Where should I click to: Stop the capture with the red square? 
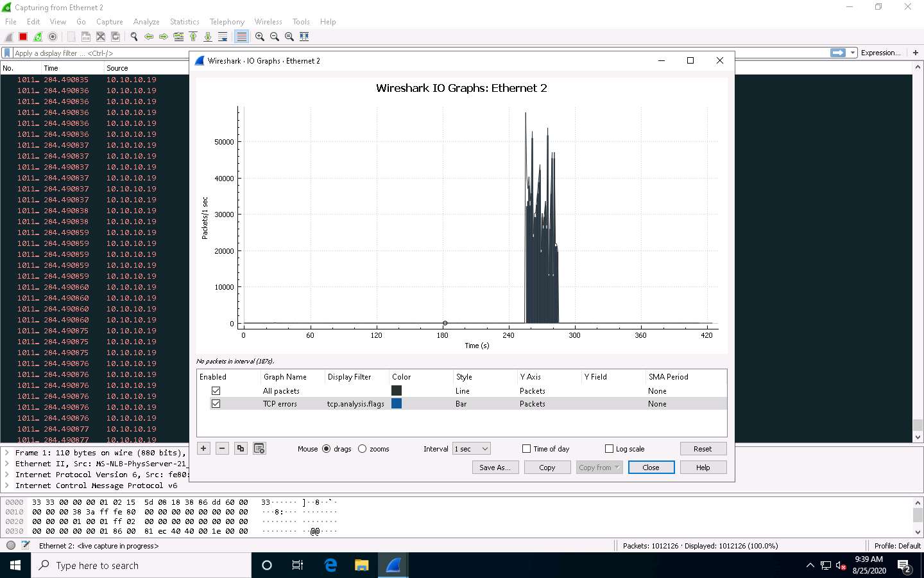[x=23, y=37]
